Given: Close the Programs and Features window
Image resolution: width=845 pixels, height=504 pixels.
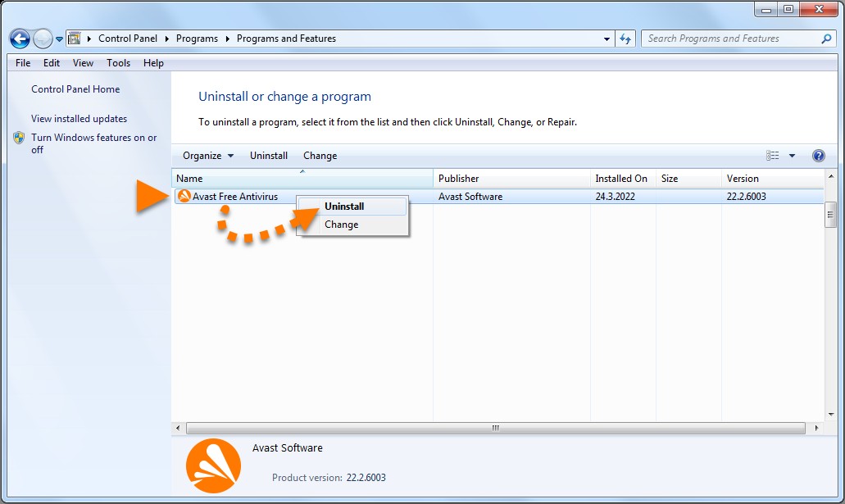Looking at the screenshot, I should point(819,9).
